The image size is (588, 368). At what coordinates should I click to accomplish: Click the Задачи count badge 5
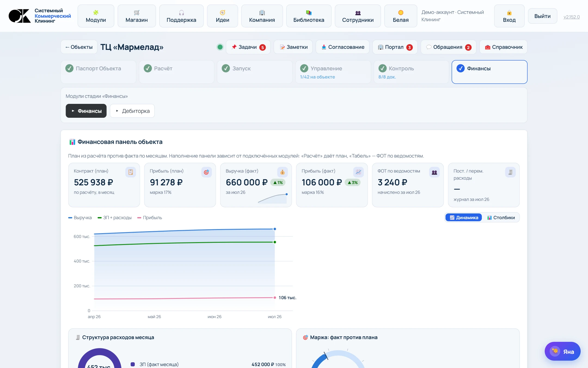click(x=262, y=47)
